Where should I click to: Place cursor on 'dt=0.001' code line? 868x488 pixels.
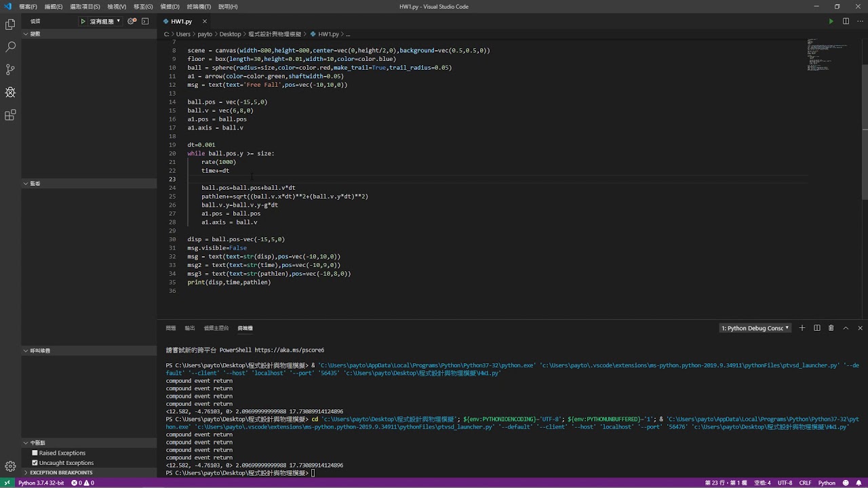click(201, 145)
